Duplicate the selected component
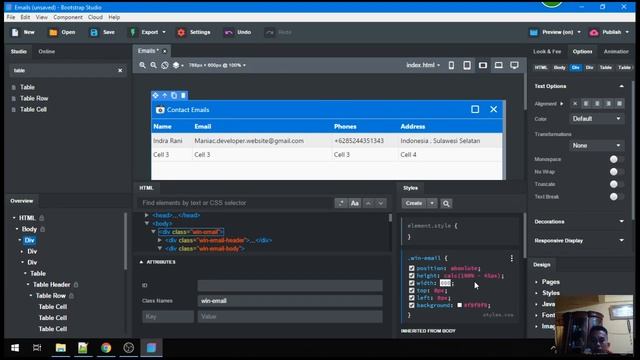640x360 pixels. (x=174, y=96)
